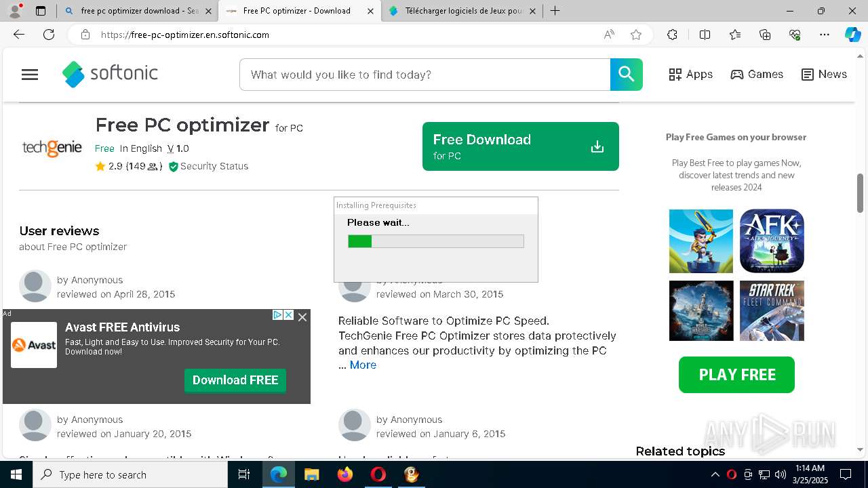The width and height of the screenshot is (868, 488).
Task: Add this page to favorites star
Action: tap(636, 35)
